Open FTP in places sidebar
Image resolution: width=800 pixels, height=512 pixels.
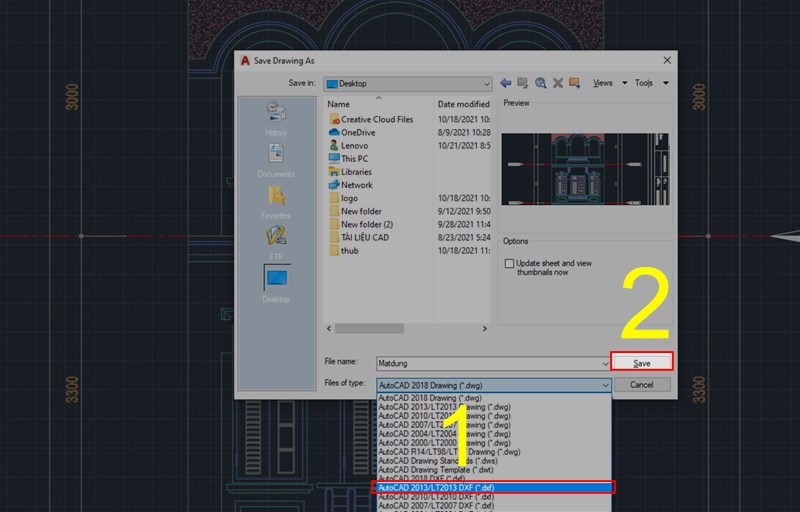click(x=276, y=243)
